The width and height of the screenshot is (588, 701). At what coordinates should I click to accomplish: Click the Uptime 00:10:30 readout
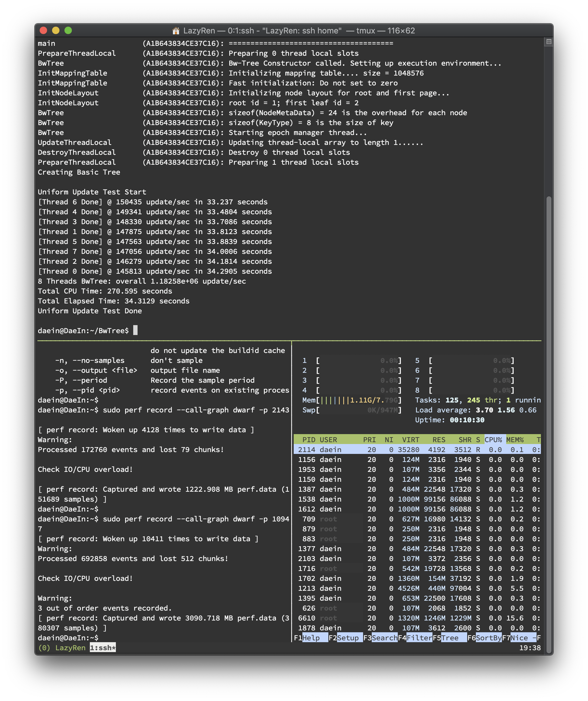[x=450, y=420]
